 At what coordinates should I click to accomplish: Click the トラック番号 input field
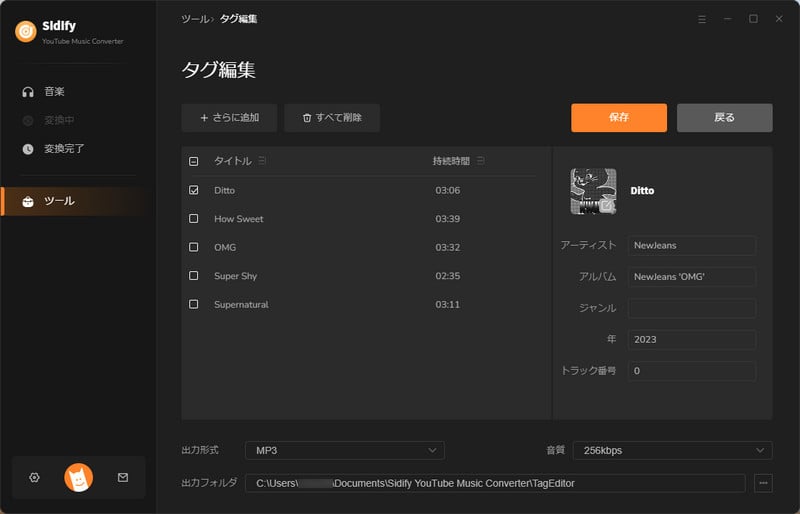click(691, 371)
